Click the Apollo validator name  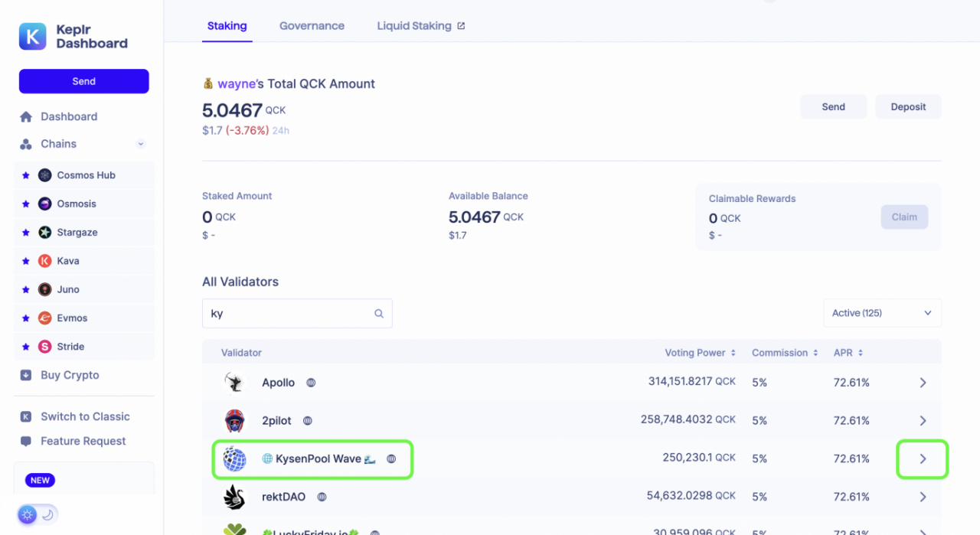click(278, 383)
